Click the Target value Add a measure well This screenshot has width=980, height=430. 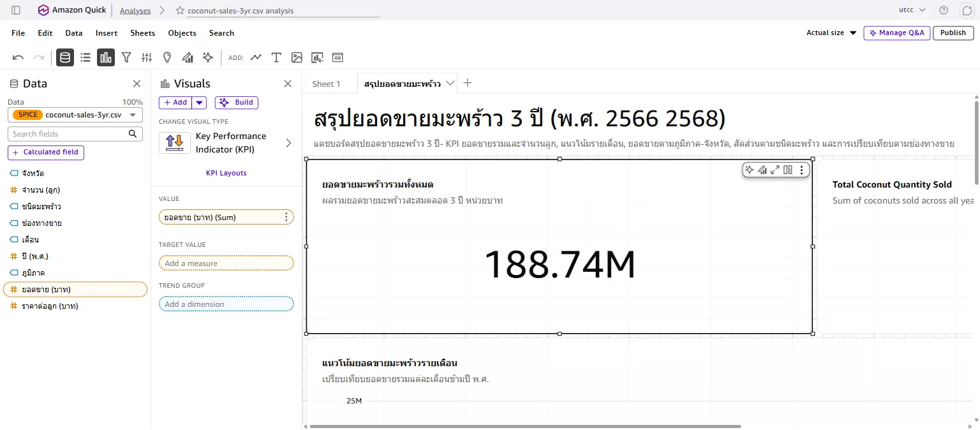coord(226,263)
